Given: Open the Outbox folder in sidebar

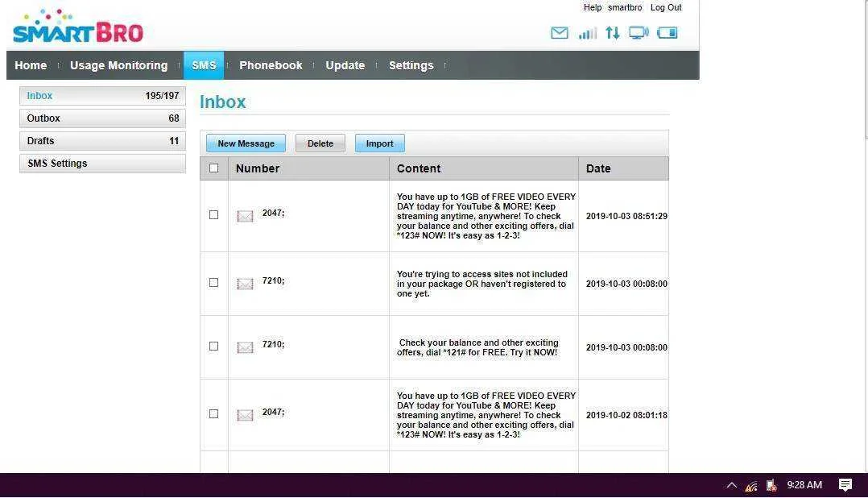Looking at the screenshot, I should click(x=102, y=118).
